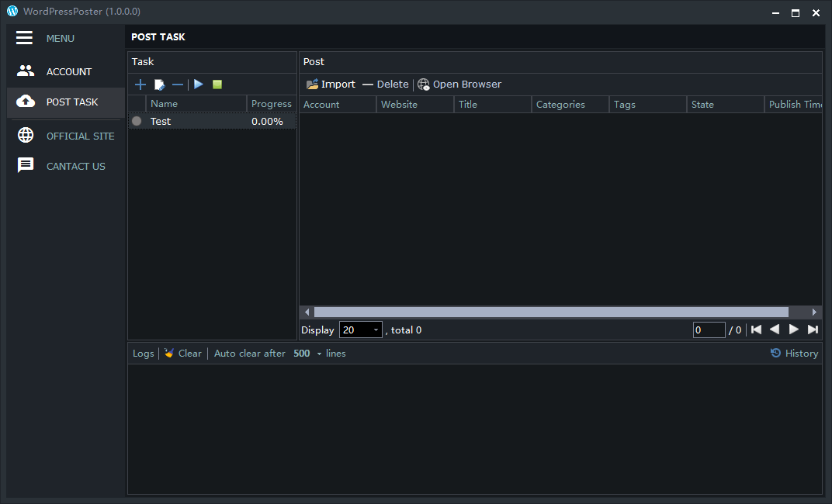Jump to the next posts page
Screen dimensions: 832x504
click(x=794, y=330)
